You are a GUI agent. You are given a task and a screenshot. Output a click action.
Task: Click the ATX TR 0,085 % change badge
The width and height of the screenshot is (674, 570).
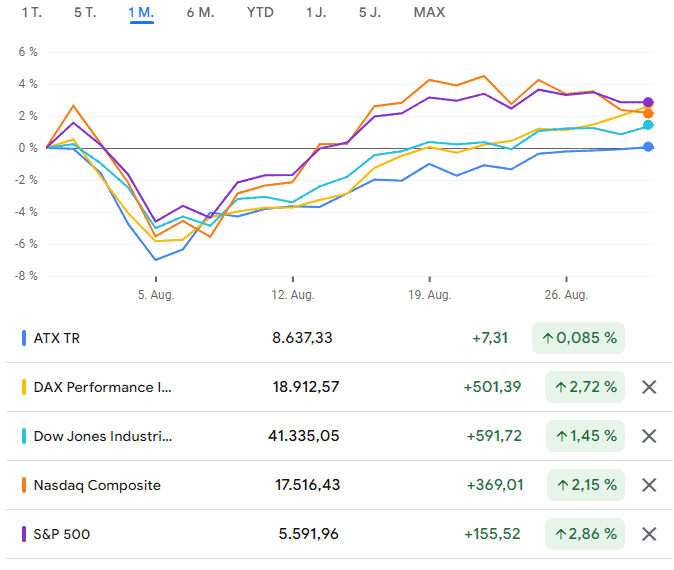pyautogui.click(x=579, y=338)
